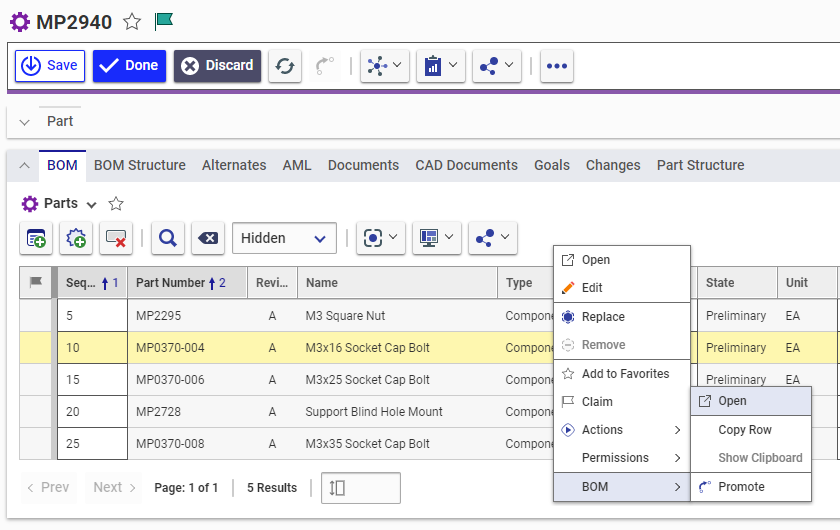This screenshot has width=840, height=530.
Task: Click the Prev page button
Action: click(49, 487)
